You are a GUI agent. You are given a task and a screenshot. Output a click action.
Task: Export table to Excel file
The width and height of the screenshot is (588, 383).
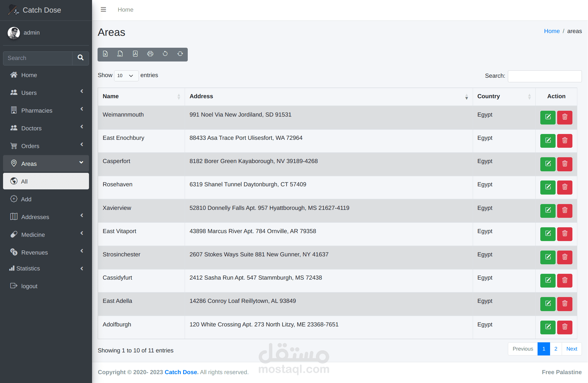pyautogui.click(x=105, y=54)
